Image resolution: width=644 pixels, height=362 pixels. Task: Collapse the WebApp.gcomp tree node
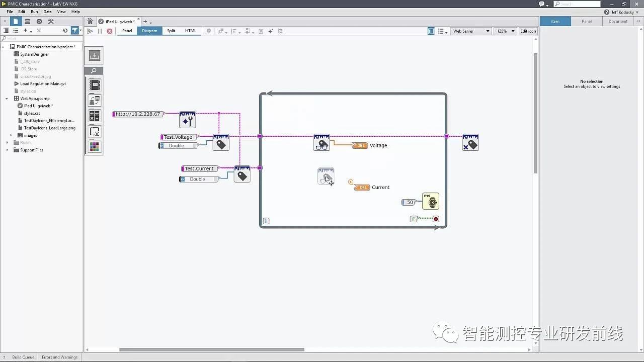[x=7, y=99]
